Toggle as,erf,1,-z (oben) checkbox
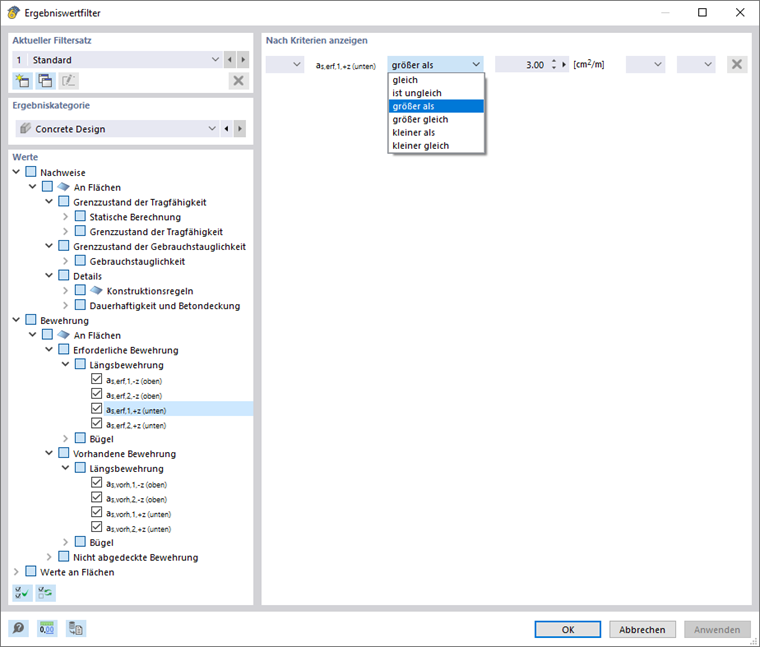Screen dimensions: 760x647 [96, 379]
